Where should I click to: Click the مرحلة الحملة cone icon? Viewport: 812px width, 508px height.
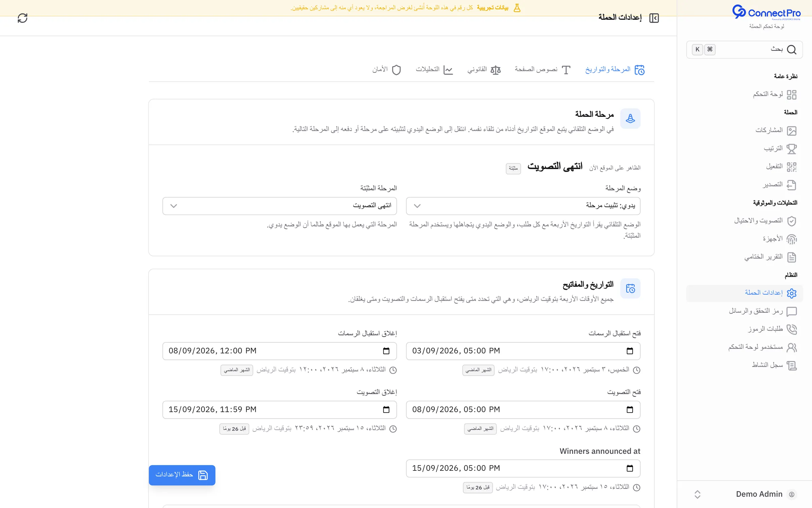point(630,119)
